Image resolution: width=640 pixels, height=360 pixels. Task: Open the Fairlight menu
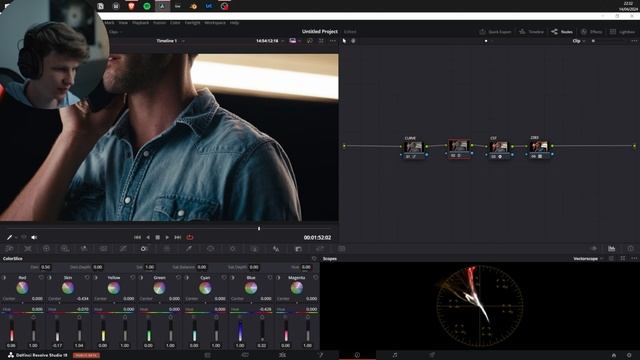[192, 23]
